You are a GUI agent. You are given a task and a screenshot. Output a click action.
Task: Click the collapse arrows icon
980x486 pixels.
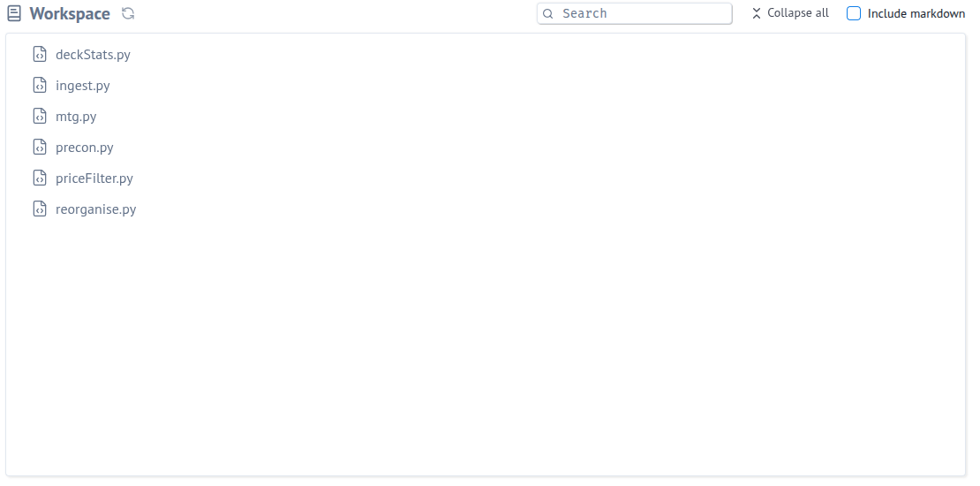coord(756,13)
